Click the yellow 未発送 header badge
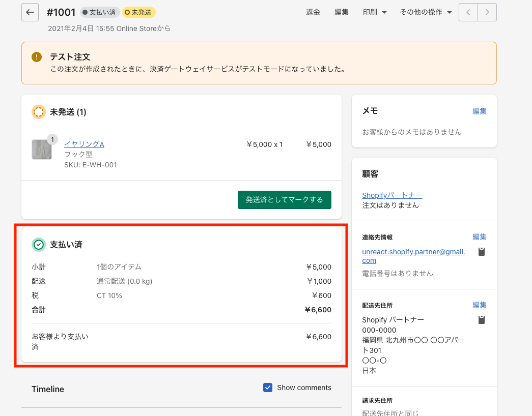The width and height of the screenshot is (532, 416). coord(139,12)
